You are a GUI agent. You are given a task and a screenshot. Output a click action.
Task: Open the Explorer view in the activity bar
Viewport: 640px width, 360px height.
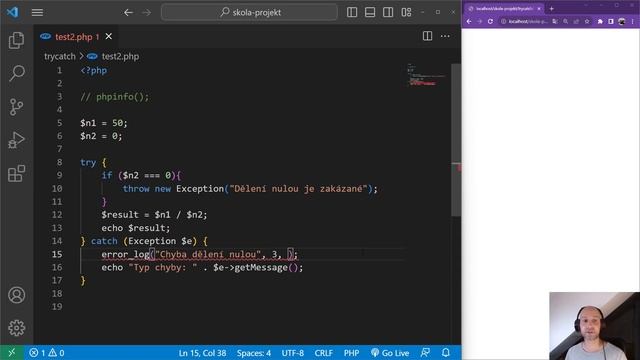(x=16, y=40)
